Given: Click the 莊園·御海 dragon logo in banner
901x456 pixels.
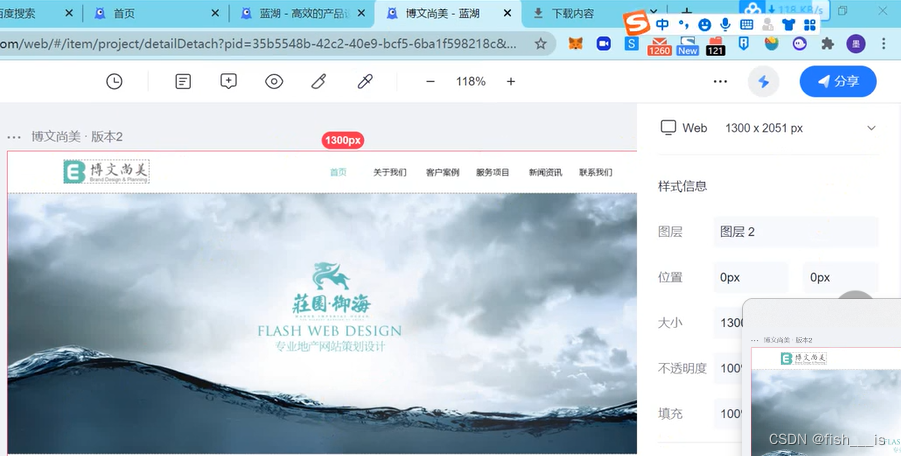Looking at the screenshot, I should pos(331,289).
